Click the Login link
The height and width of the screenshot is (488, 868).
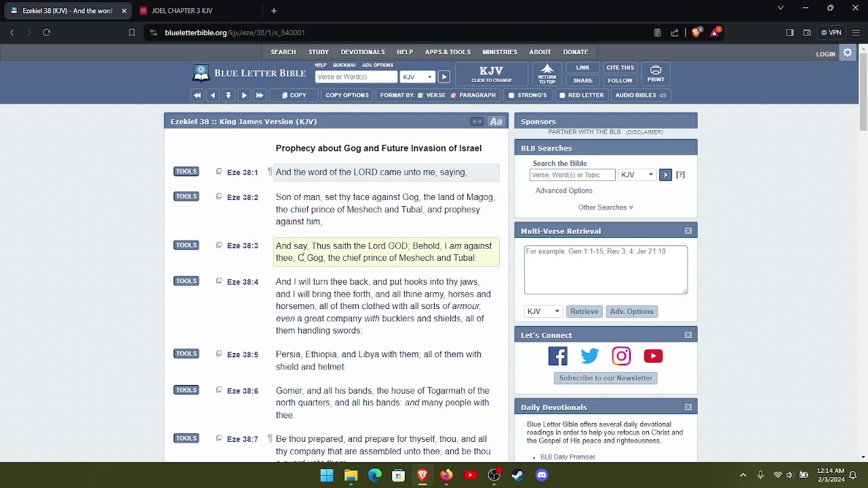point(825,54)
